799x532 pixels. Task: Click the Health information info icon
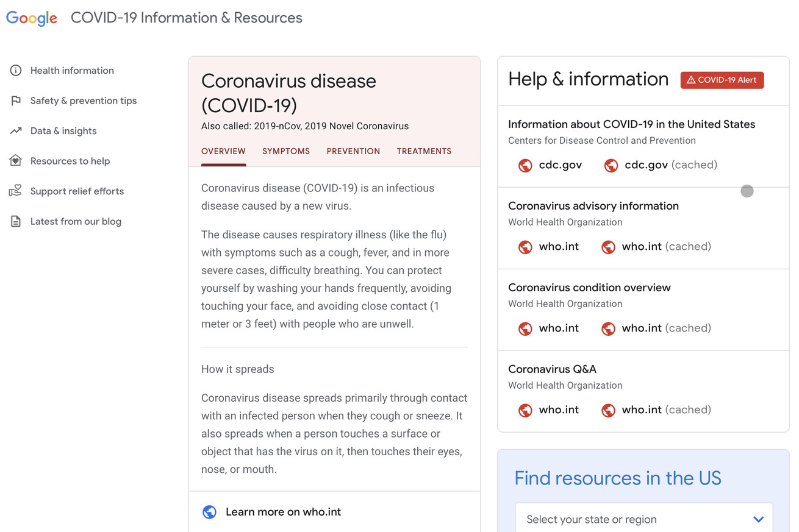[16, 71]
